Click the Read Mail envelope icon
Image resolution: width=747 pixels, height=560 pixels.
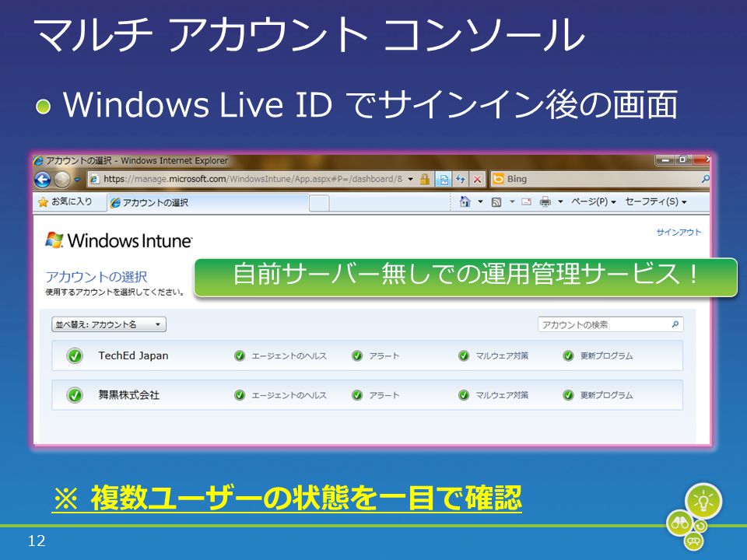(527, 202)
